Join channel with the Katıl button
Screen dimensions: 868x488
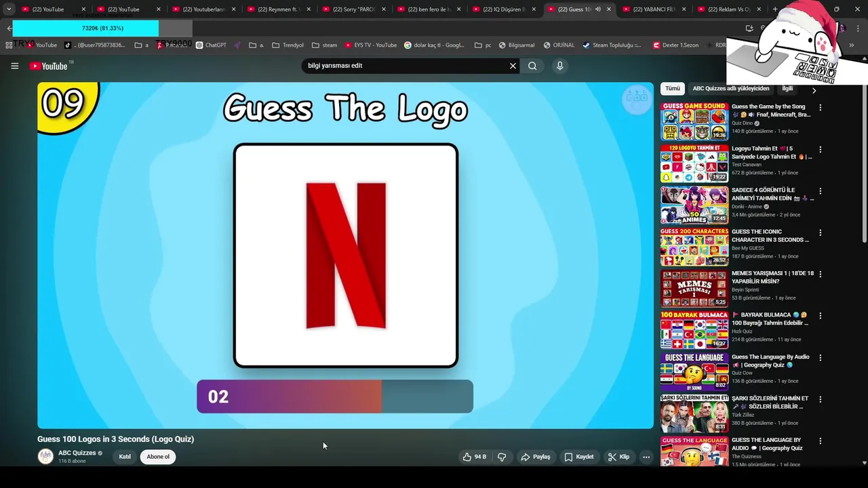coord(125,457)
